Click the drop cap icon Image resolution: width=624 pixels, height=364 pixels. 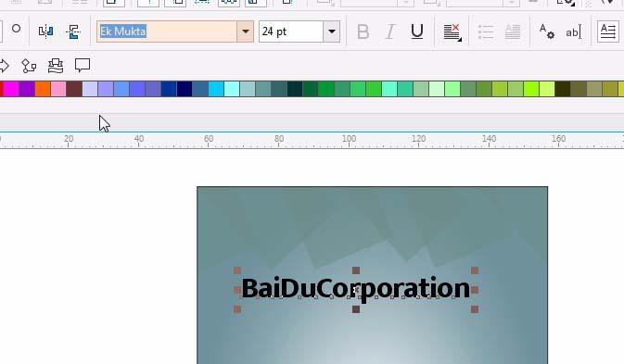point(513,31)
